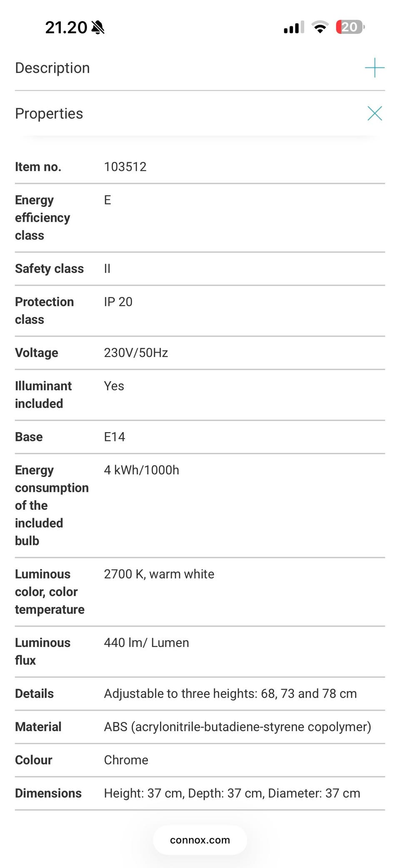Tap the ABS material description text
Viewport: 400px width, 868px height.
pyautogui.click(x=237, y=727)
